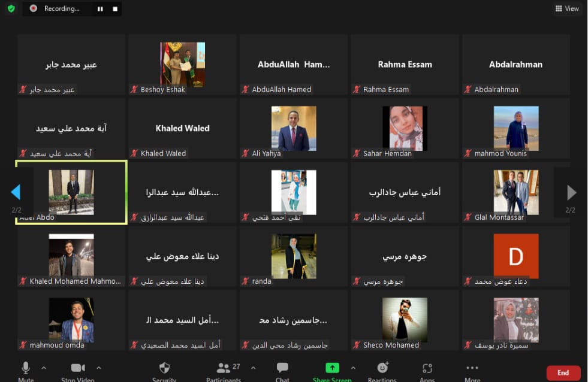Screen dimensions: 588x382
Task: Expand audio options arrow beside Mute
Action: tap(44, 367)
